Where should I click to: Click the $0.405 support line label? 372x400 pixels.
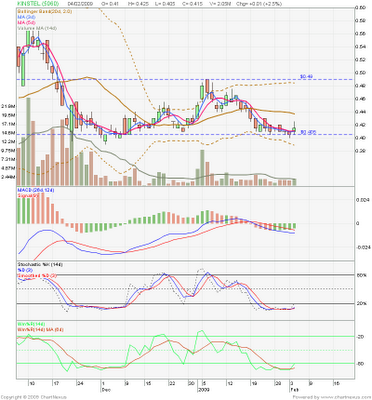[x=308, y=132]
